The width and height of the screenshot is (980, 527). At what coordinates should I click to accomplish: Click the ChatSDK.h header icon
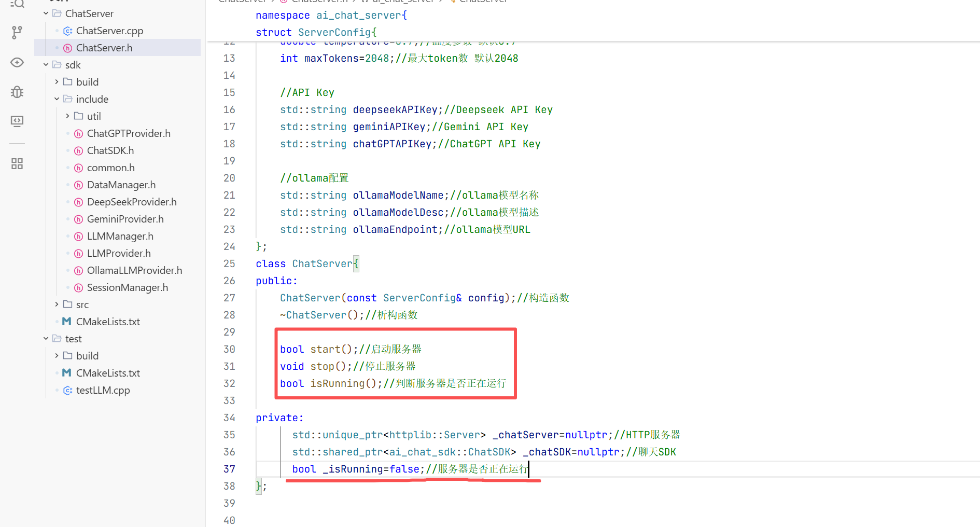point(78,151)
